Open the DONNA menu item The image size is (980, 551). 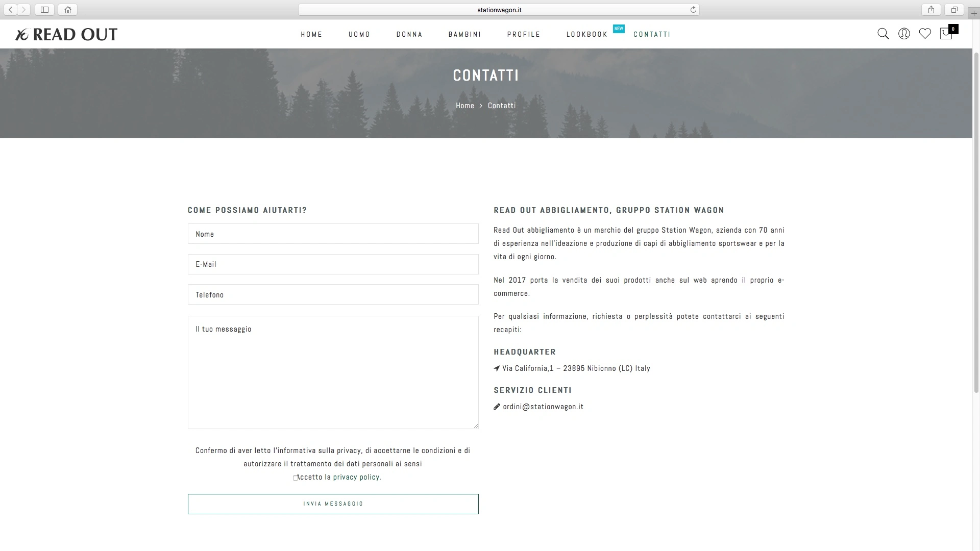(409, 34)
